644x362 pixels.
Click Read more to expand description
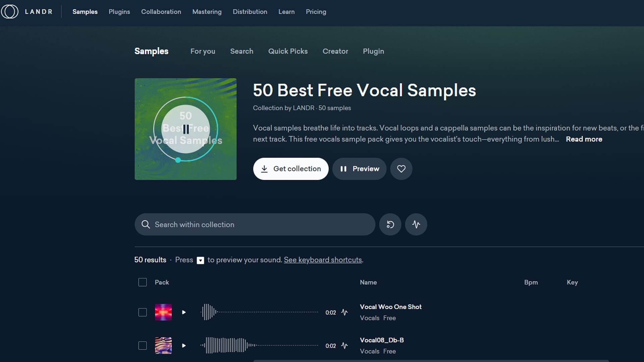point(584,139)
